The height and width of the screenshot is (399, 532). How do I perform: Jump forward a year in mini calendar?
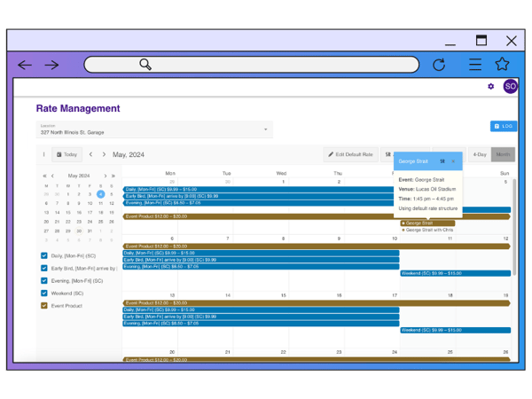(x=113, y=176)
